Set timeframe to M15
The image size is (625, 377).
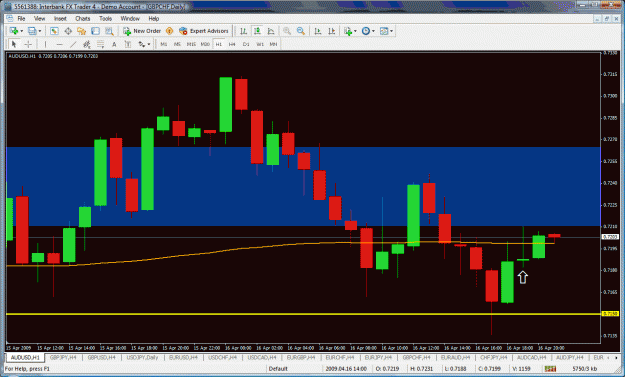191,44
